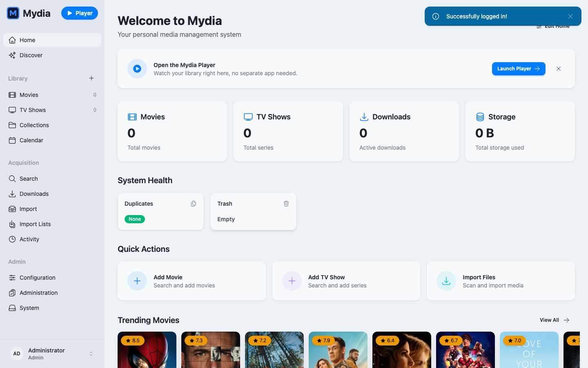Click Import Files quick action
Viewport: 588px width, 368px height.
(x=501, y=281)
